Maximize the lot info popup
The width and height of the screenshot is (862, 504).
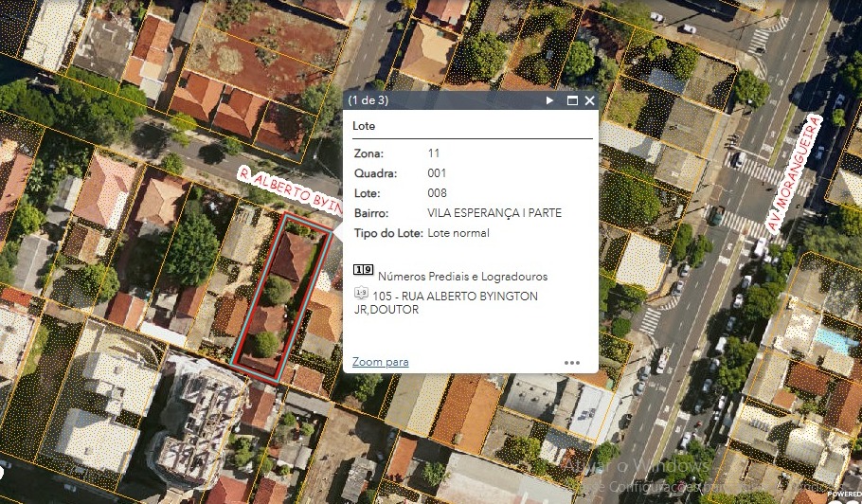tap(571, 100)
